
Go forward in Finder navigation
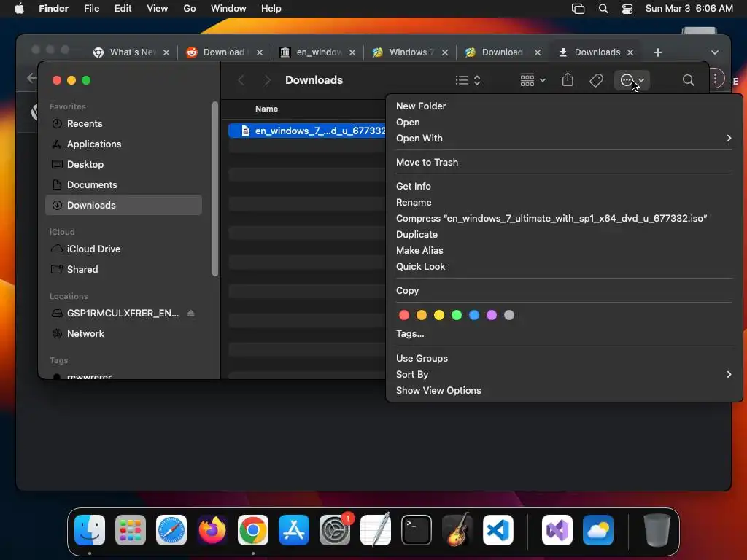(267, 80)
